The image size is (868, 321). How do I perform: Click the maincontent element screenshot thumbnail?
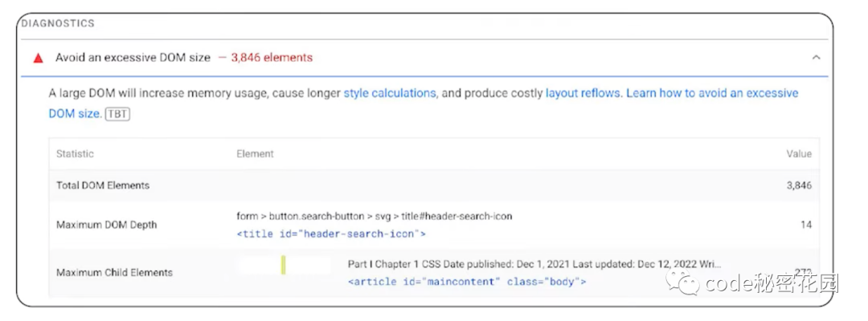click(284, 265)
